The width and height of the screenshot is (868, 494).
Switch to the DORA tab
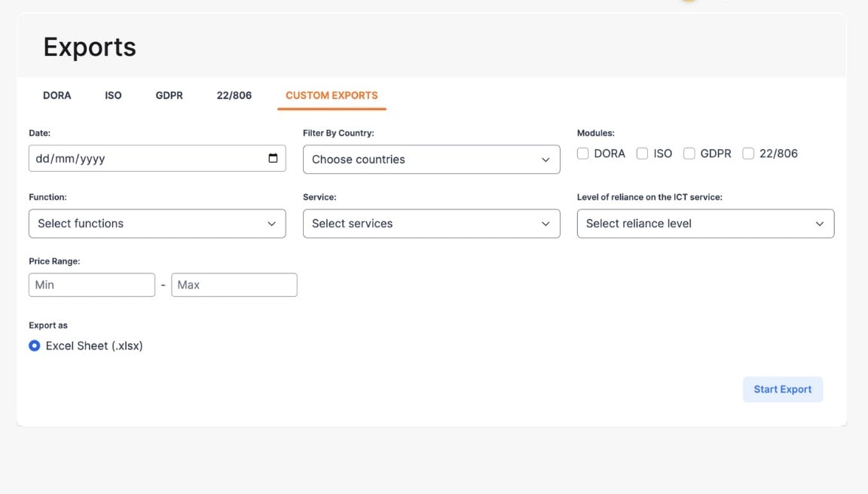coord(57,96)
